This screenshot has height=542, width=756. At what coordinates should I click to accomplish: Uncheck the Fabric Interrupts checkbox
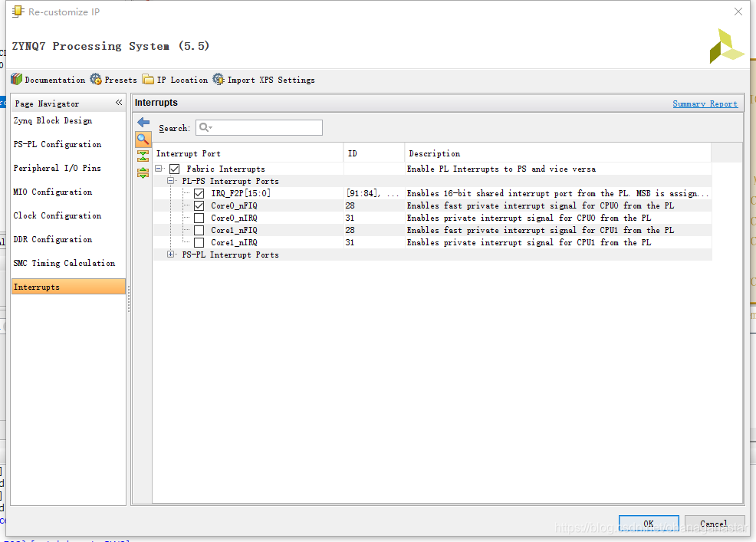point(175,169)
